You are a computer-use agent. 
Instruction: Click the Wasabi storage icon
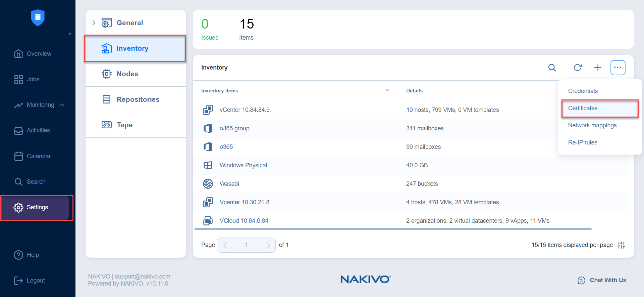[x=208, y=184]
